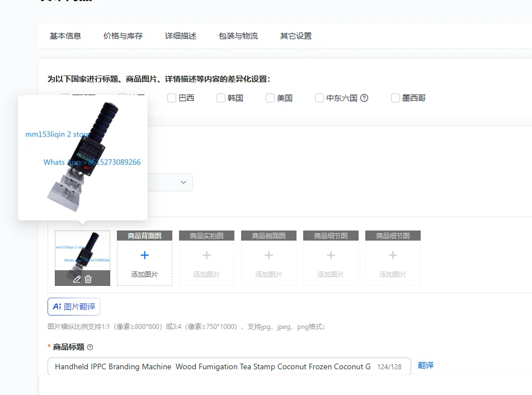The image size is (532, 395).
Task: Go to the 详细描述 tab
Action: [x=181, y=36]
